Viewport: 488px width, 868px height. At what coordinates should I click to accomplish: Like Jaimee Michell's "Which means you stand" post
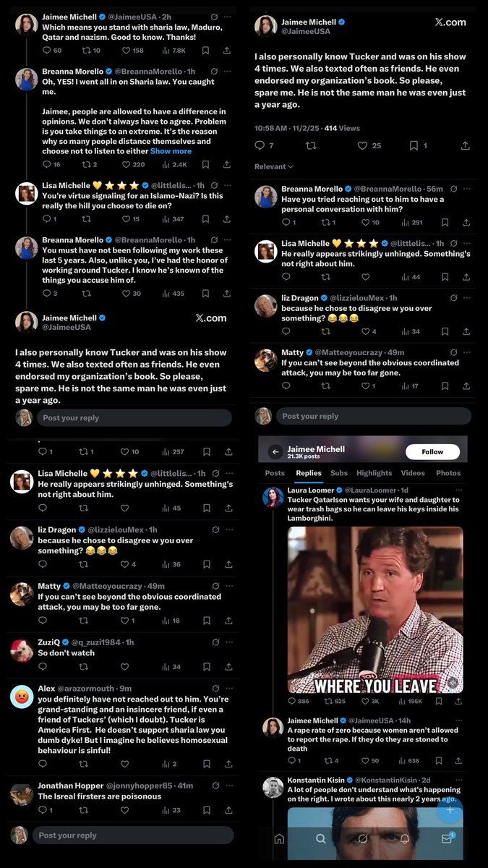coord(127,51)
